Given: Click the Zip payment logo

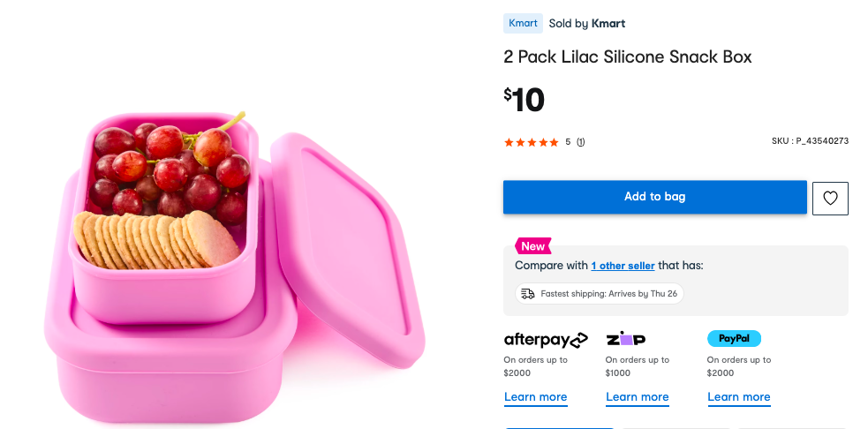Looking at the screenshot, I should click(625, 338).
